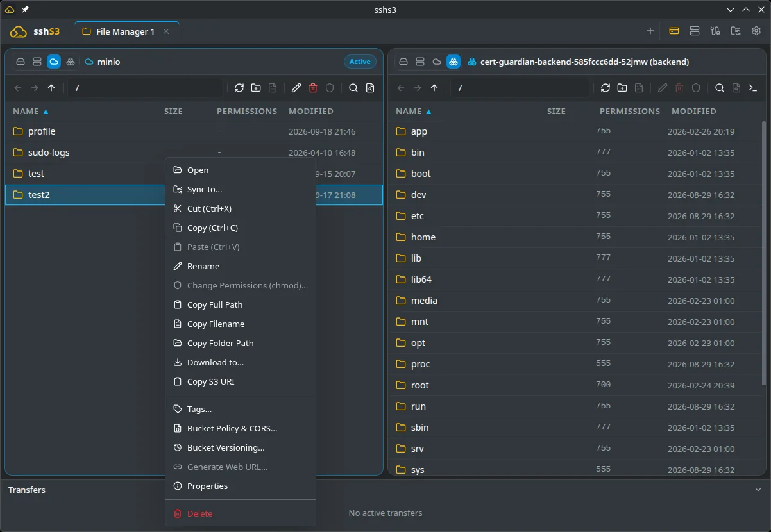The height and width of the screenshot is (532, 771).
Task: Select the profile folder in minio pane
Action: click(194, 131)
